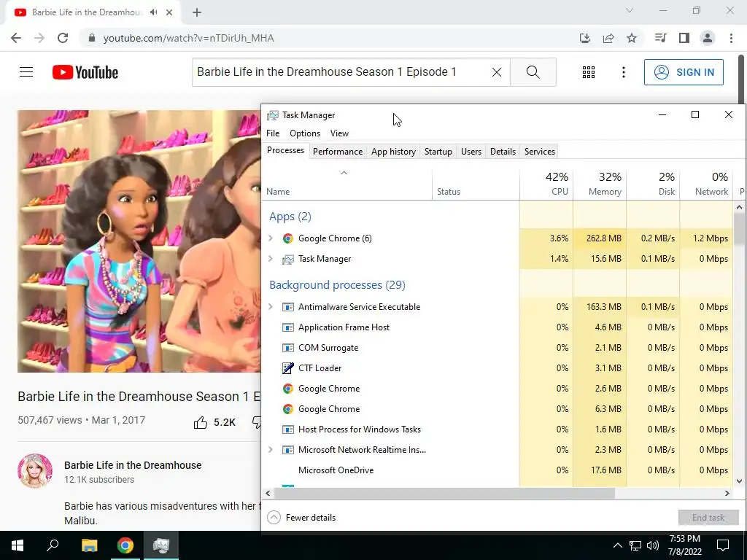Click YouTube SIGN IN button
The width and height of the screenshot is (747, 560).
coord(684,72)
